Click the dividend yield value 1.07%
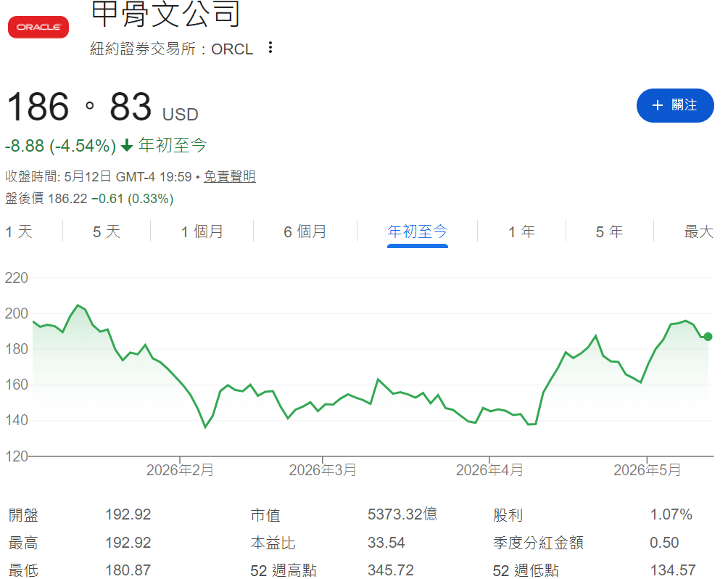The width and height of the screenshot is (728, 579). pos(671,515)
